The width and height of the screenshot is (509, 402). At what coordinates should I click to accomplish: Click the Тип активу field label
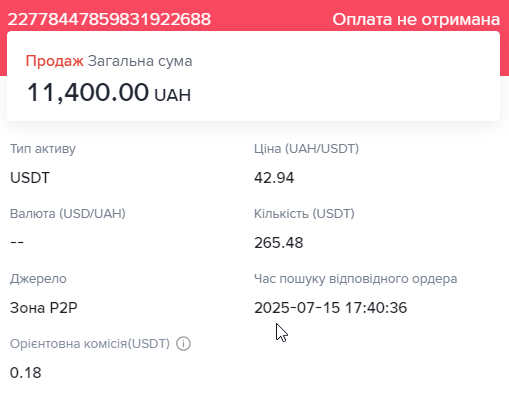pyautogui.click(x=43, y=149)
